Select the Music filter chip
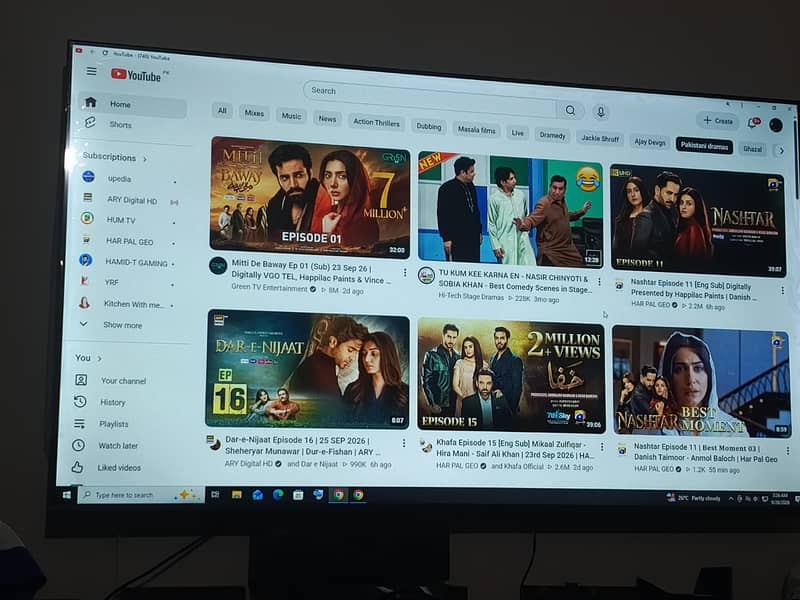The image size is (800, 600). [291, 116]
